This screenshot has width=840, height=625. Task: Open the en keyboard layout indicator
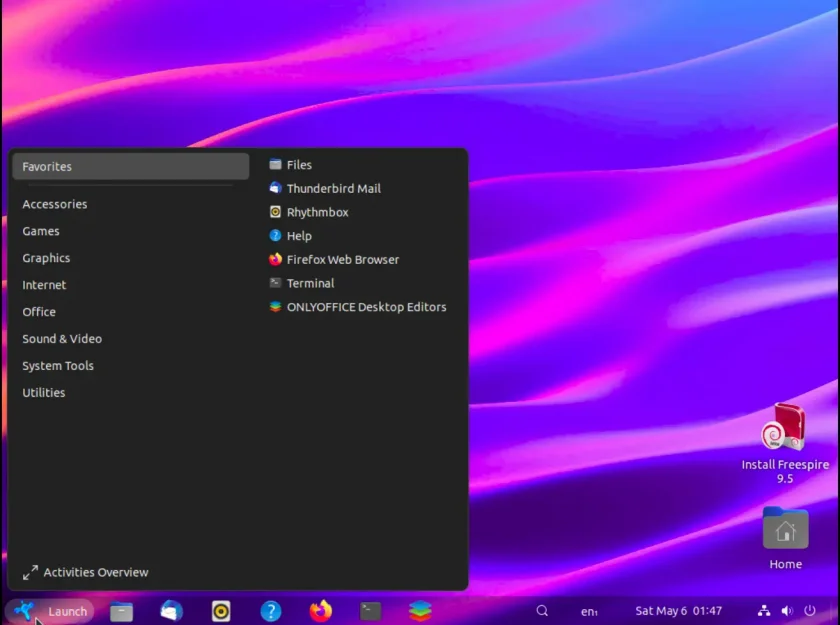[x=589, y=611]
